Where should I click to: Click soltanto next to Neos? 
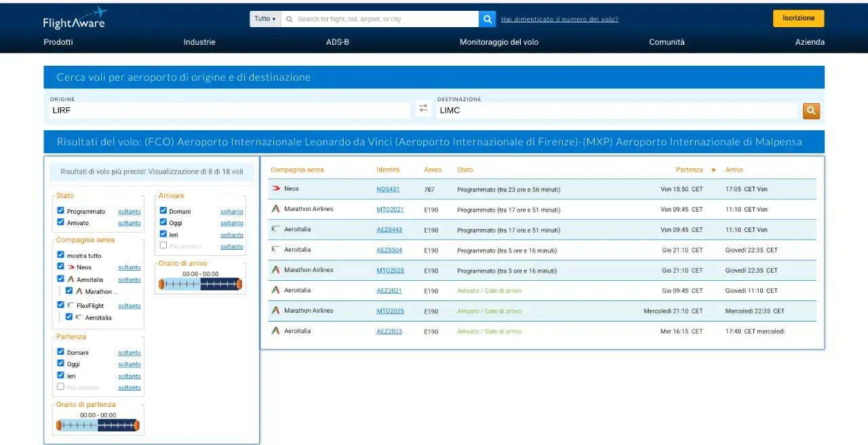tap(130, 267)
